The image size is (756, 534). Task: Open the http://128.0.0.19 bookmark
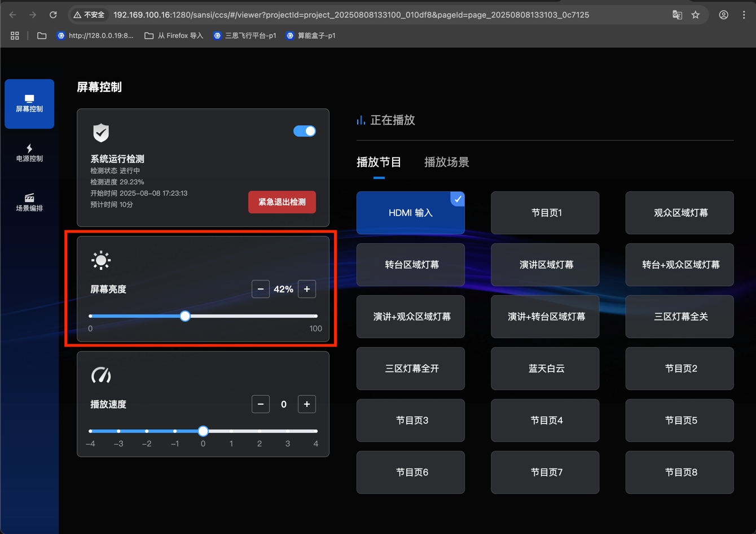coord(95,36)
